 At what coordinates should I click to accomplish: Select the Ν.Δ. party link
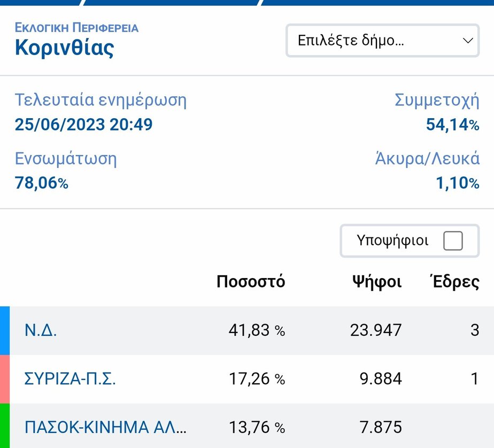coord(41,330)
